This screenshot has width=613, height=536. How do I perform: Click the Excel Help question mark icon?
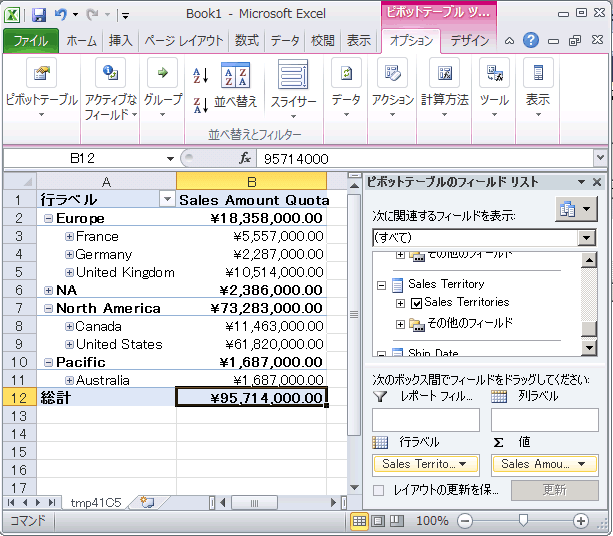[531, 40]
